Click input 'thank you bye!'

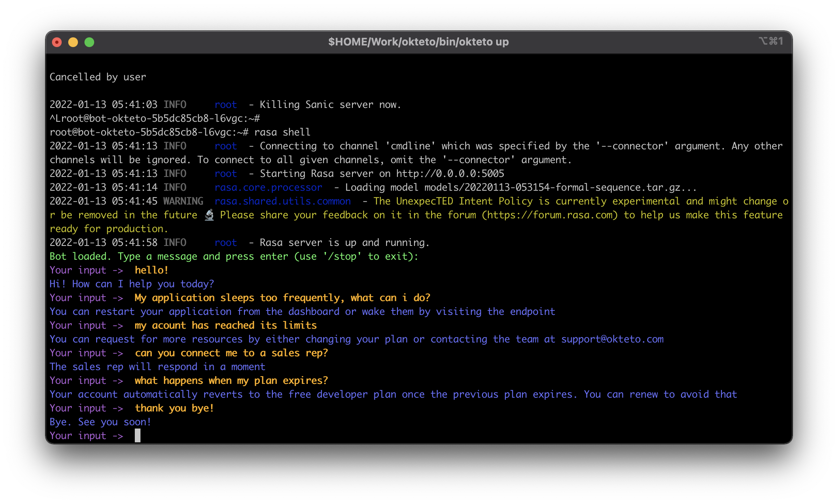pyautogui.click(x=175, y=408)
